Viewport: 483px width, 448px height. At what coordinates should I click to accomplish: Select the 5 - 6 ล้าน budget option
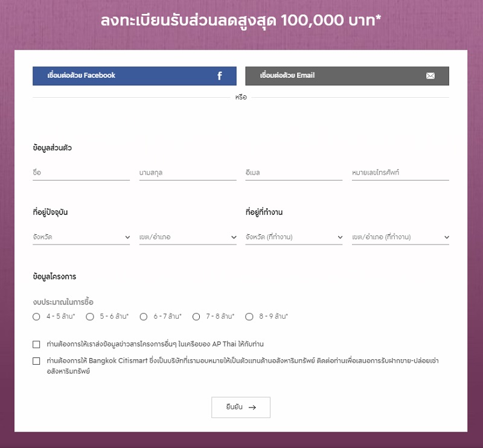click(90, 316)
